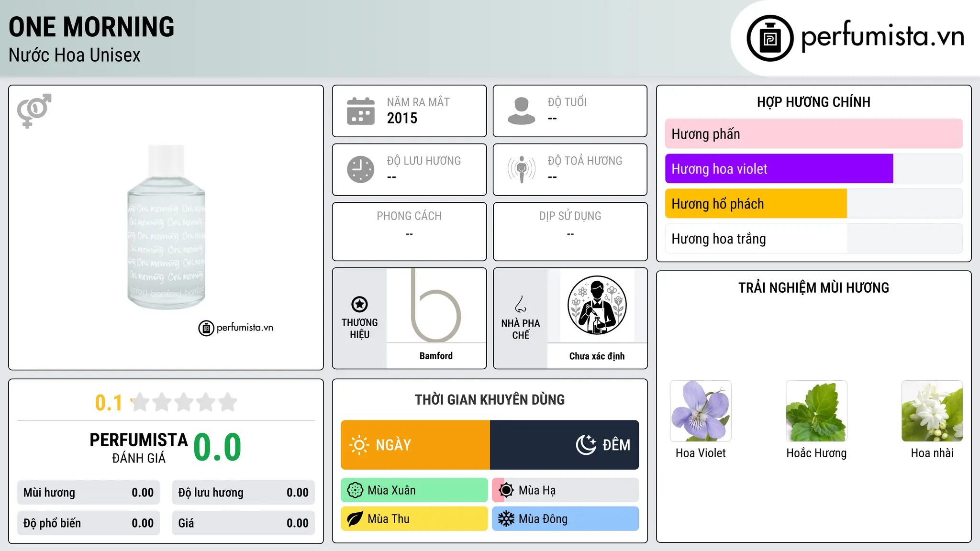Click the star badge icon above Thương Hiệu
Image resolution: width=980 pixels, height=551 pixels.
(359, 304)
